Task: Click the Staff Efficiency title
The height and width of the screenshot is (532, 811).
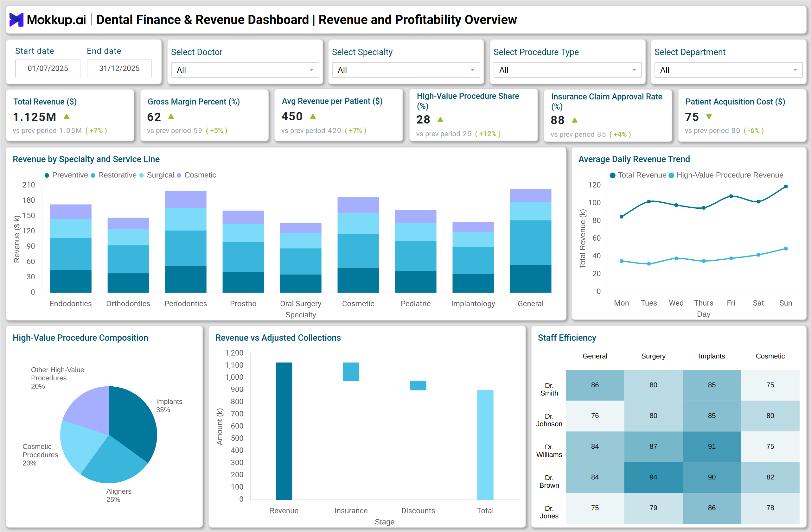Action: tap(567, 338)
